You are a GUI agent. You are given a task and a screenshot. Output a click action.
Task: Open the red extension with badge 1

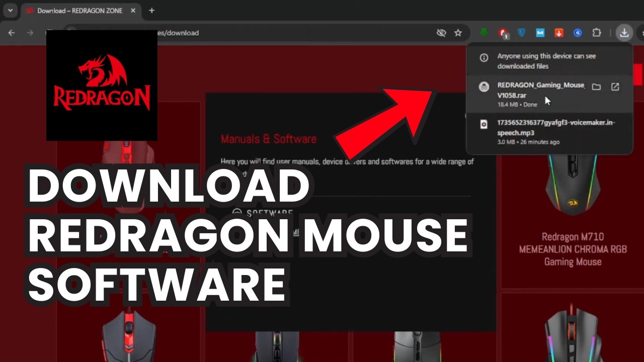pyautogui.click(x=503, y=33)
